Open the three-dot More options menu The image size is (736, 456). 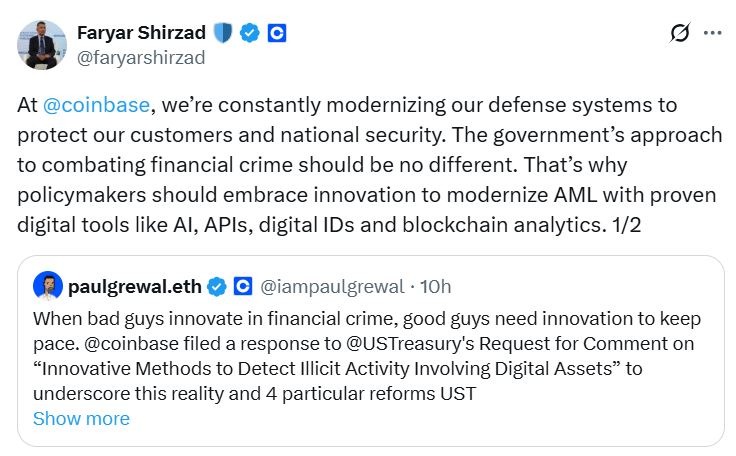712,33
